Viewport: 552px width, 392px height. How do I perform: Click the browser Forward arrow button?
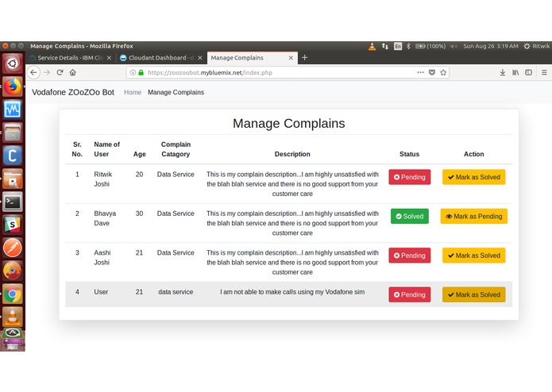(x=47, y=72)
